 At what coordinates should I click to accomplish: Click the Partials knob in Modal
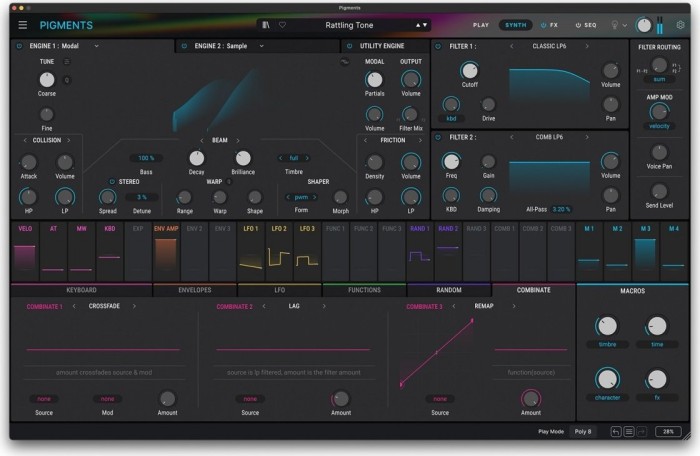(374, 80)
